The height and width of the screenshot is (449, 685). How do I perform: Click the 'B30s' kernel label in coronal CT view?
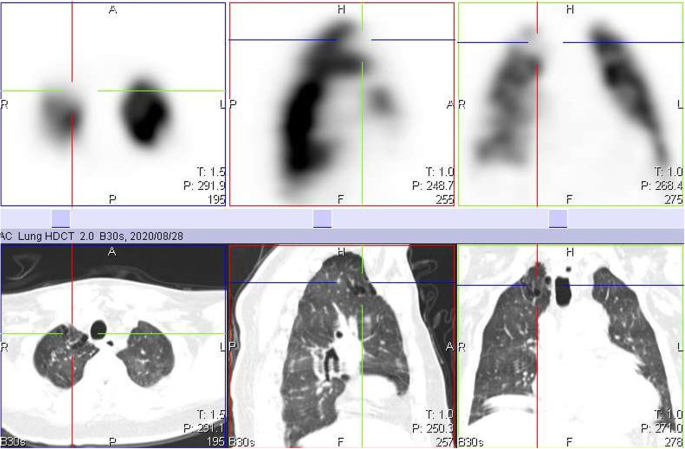[471, 442]
